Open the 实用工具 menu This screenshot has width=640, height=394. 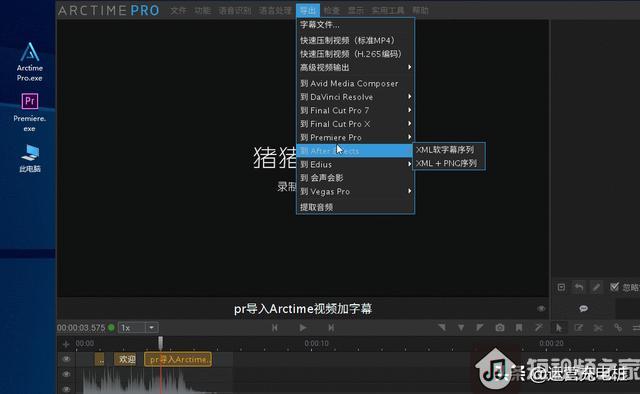click(x=388, y=10)
